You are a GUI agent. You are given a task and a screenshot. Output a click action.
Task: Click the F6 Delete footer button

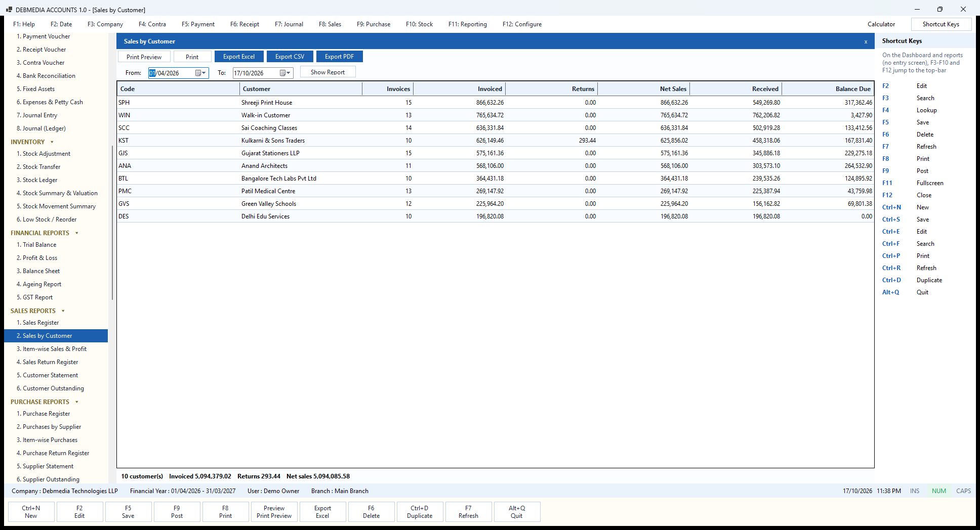click(x=371, y=512)
